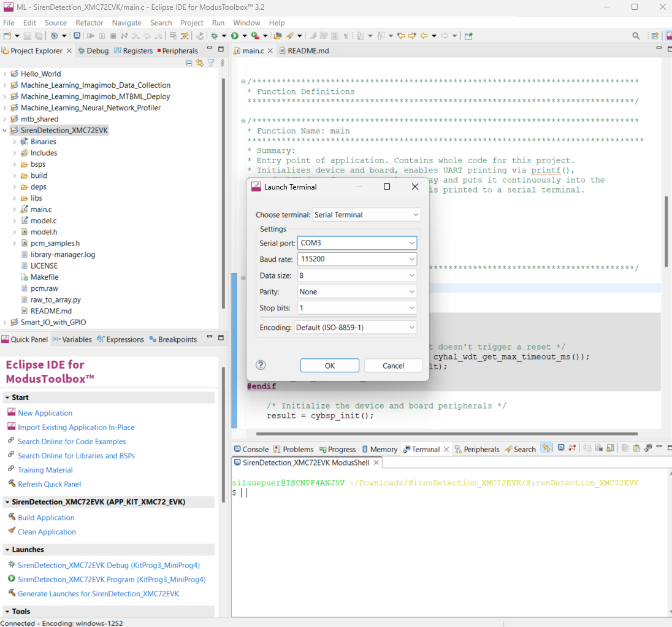672x627 pixels.
Task: Open the Parity dropdown
Action: coord(357,292)
